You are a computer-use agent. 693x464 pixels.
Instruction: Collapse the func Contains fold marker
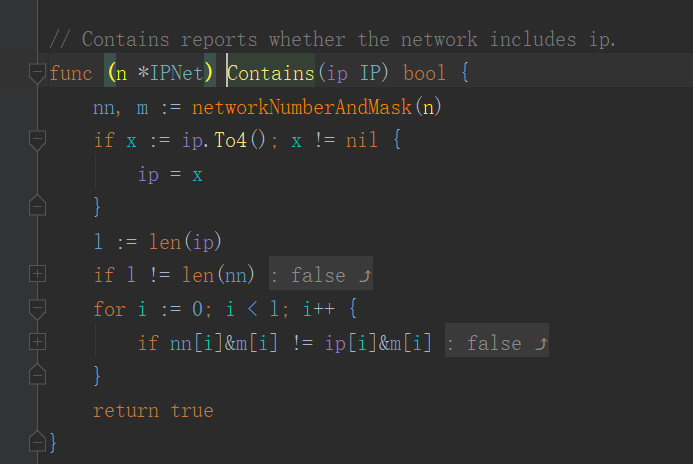click(x=37, y=73)
